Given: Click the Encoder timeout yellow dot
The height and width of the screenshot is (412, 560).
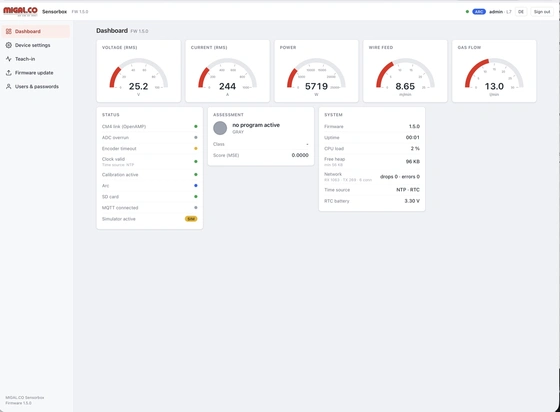Looking at the screenshot, I should pos(196,149).
